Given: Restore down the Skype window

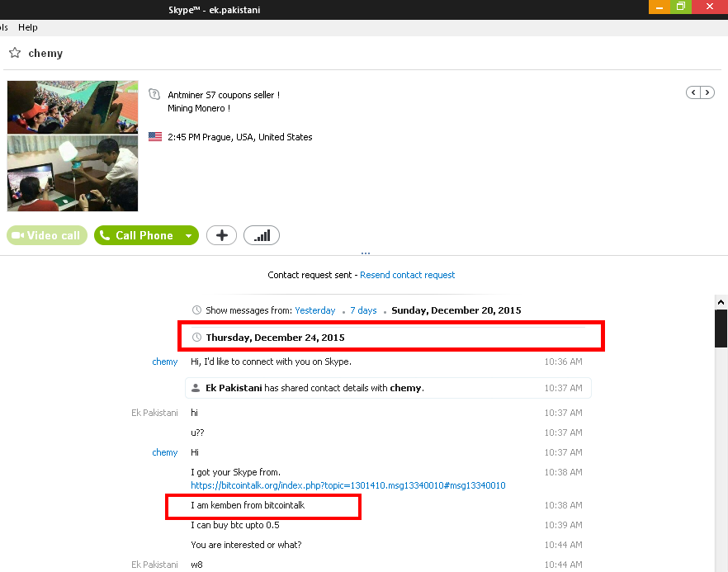Looking at the screenshot, I should [x=681, y=7].
